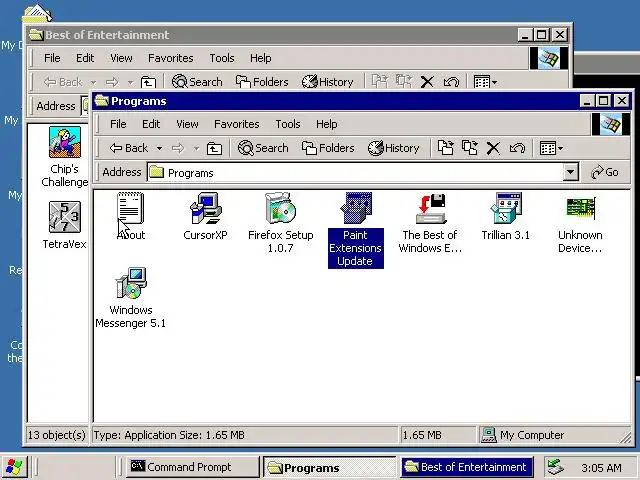Open Back dropdown arrow in Best of Entertainment

pos(93,82)
